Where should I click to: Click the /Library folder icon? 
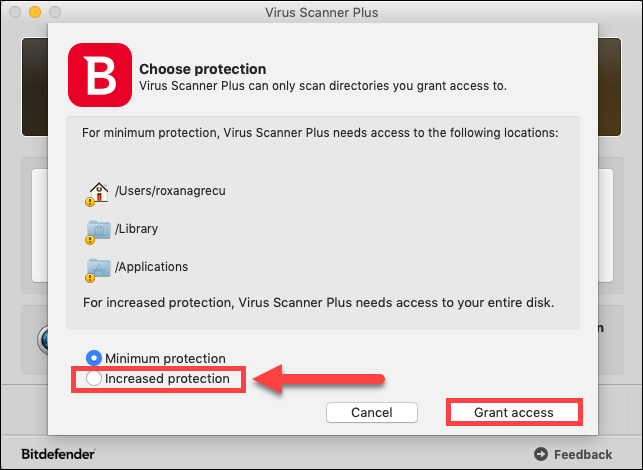tap(99, 230)
